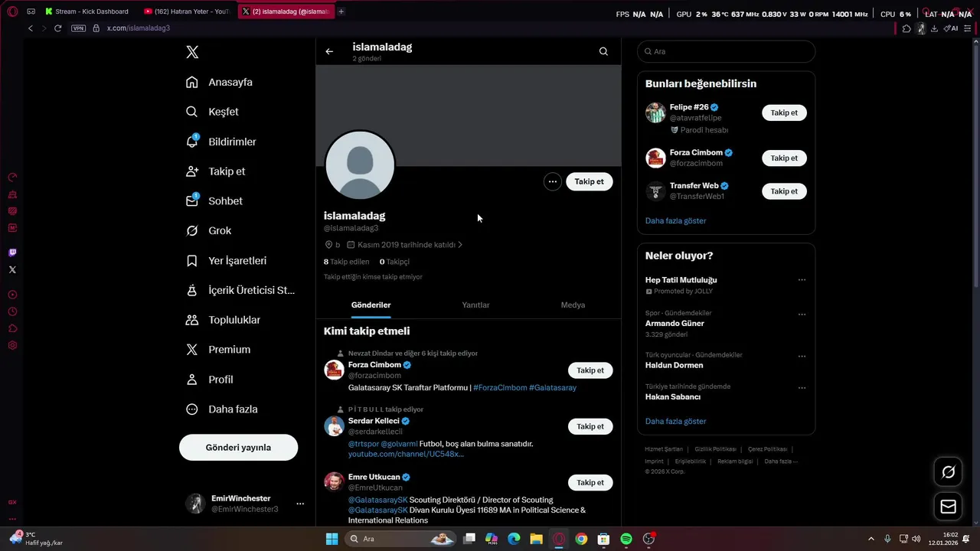Viewport: 980px width, 551px height.
Task: Open floating Grok button
Action: [x=948, y=472]
